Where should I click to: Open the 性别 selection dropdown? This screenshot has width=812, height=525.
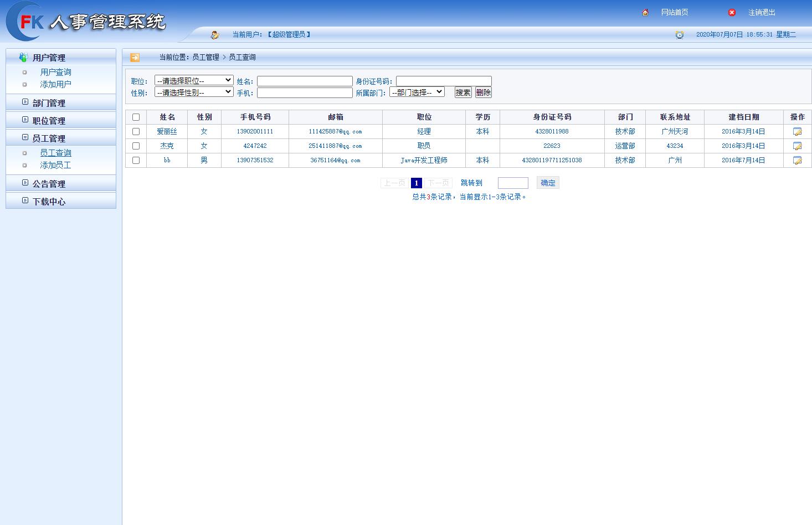pyautogui.click(x=193, y=92)
